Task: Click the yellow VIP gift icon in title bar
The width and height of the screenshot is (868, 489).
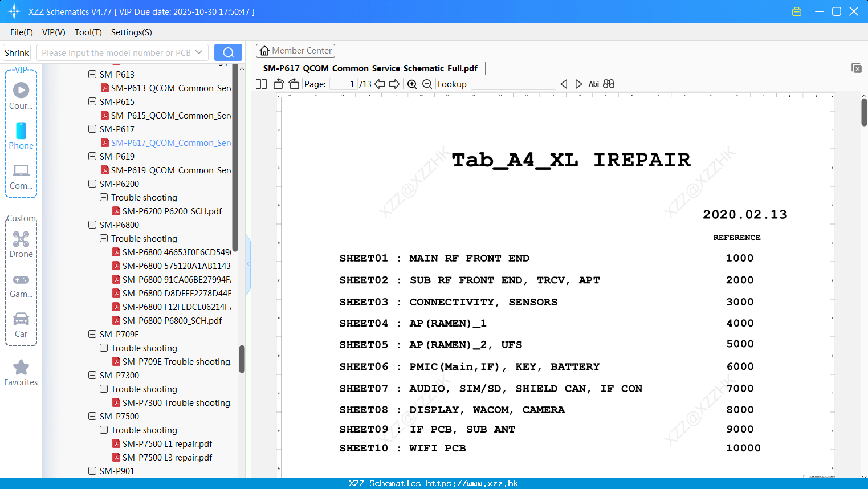Action: click(x=797, y=11)
